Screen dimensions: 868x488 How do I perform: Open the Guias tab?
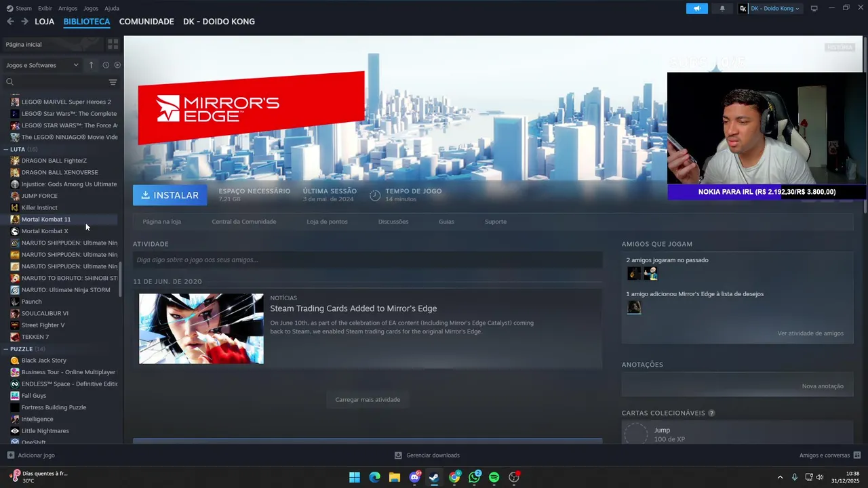[446, 222]
